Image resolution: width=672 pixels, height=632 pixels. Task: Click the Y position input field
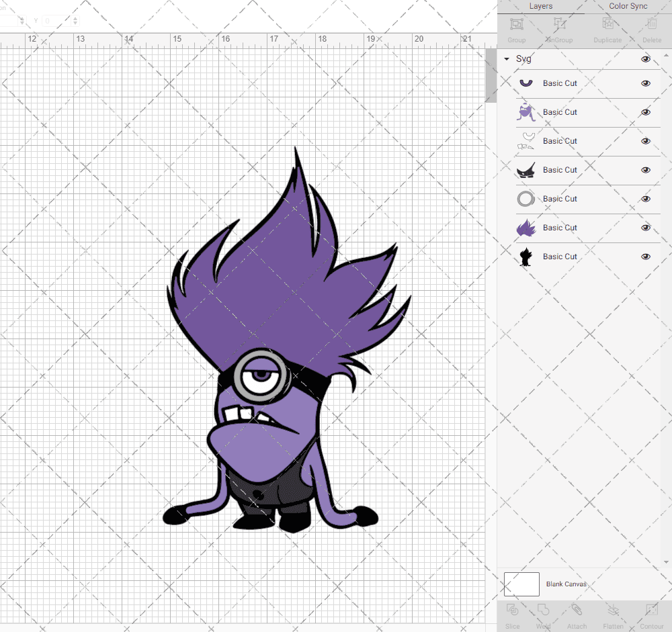click(56, 21)
